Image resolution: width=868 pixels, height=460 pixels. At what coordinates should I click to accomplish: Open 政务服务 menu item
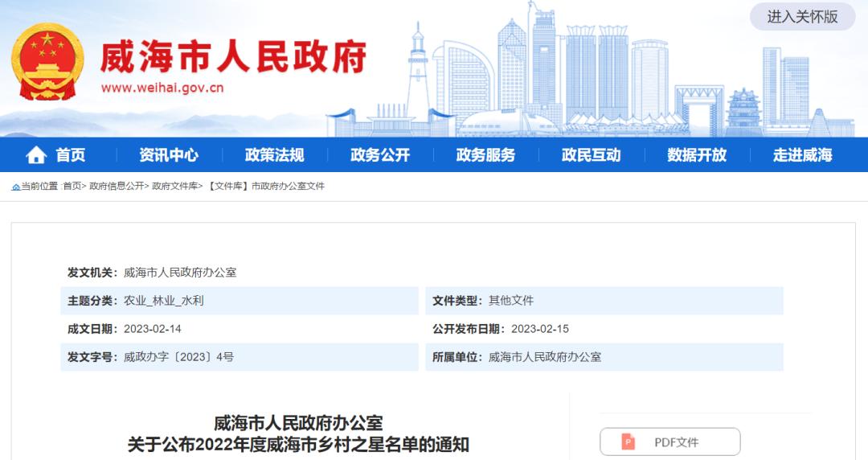[x=485, y=154]
